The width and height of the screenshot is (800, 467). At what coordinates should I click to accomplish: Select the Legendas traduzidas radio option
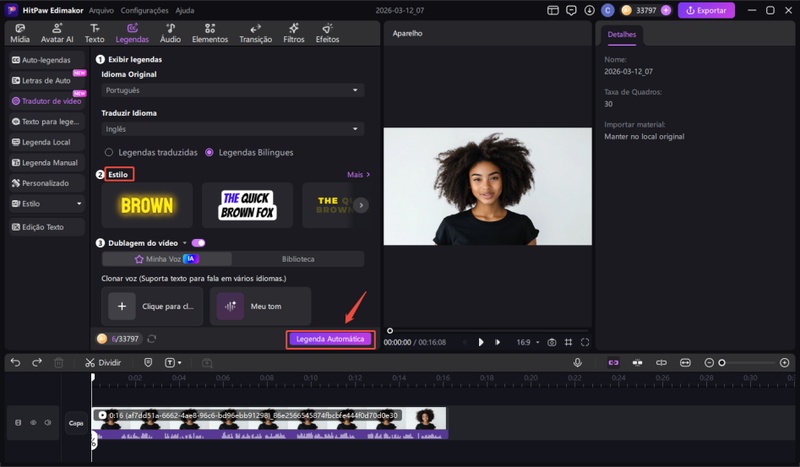pos(109,152)
